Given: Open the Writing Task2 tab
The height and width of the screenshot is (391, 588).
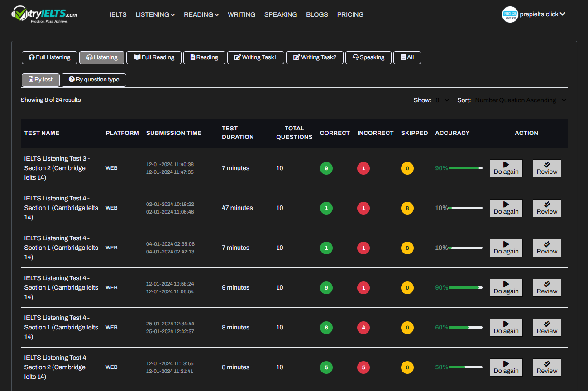Looking at the screenshot, I should coord(315,57).
